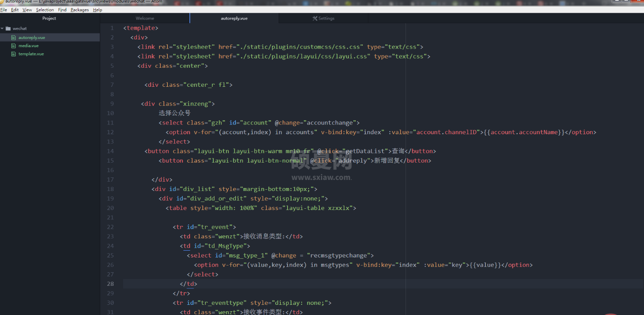Viewport: 644px width, 315px height.
Task: Click the template.vue file icon
Action: click(x=14, y=54)
